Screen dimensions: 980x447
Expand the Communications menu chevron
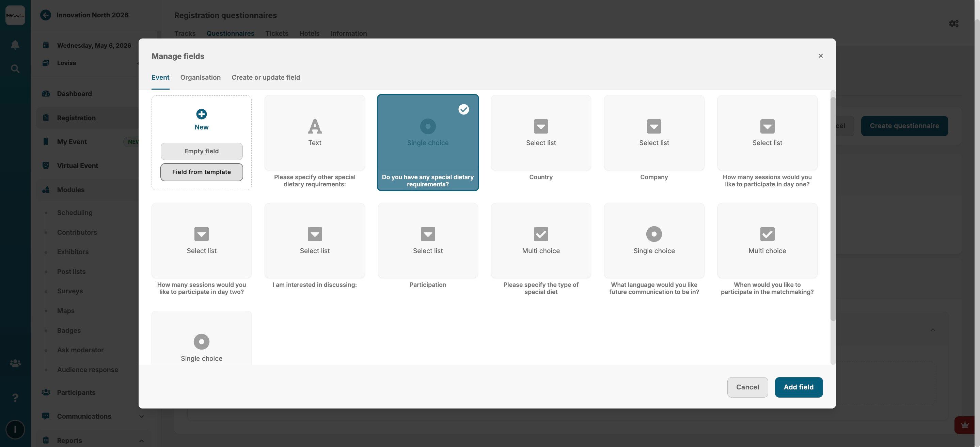[142, 417]
